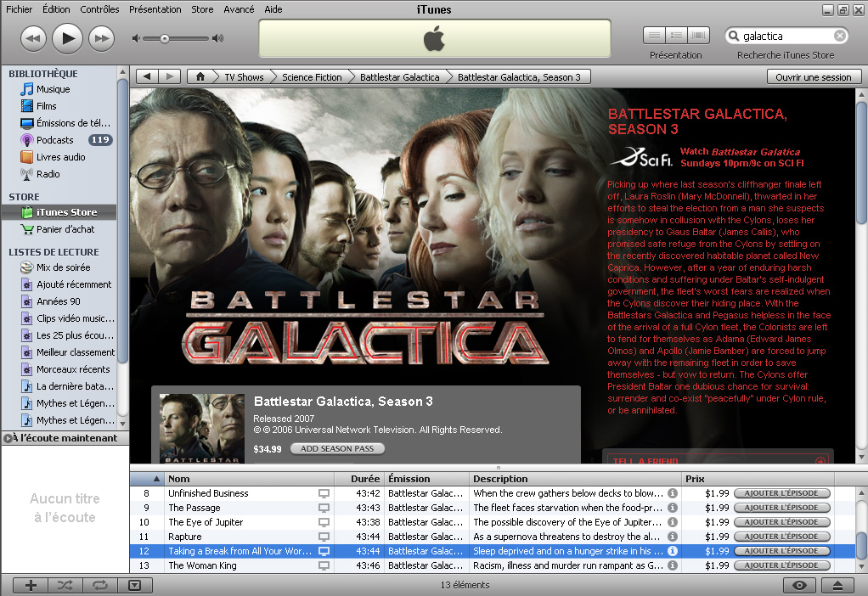Go back in iTunes Store navigation

(147, 76)
